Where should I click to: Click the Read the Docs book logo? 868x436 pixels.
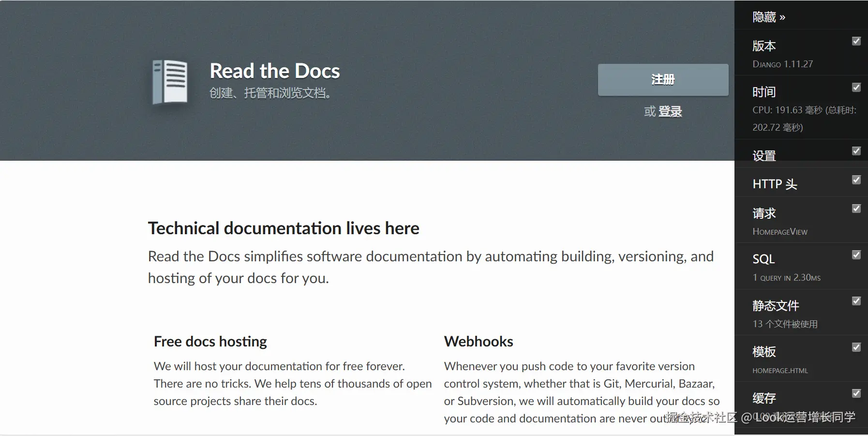(170, 81)
